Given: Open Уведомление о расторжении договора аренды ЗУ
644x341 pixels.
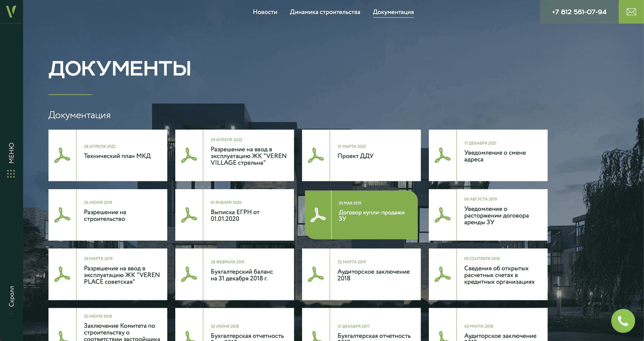Looking at the screenshot, I should point(496,215).
